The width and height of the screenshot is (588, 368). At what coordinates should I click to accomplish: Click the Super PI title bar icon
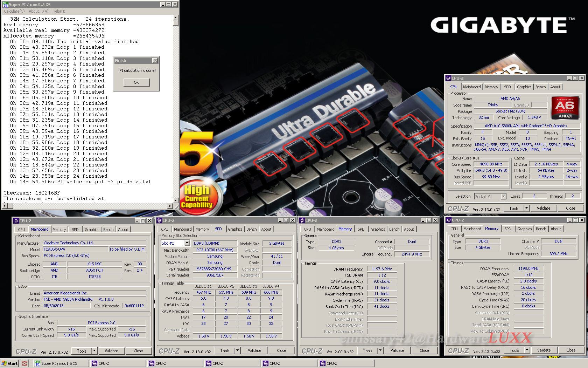[5, 4]
